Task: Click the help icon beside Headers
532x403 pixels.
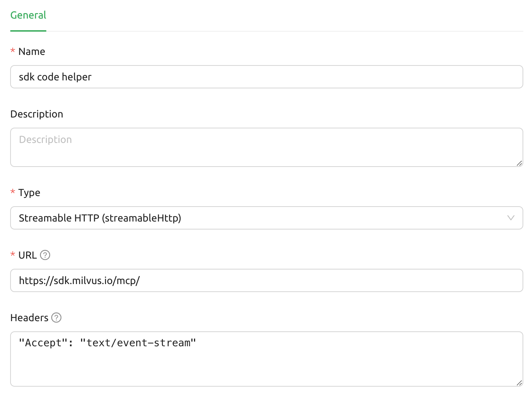Action: click(56, 318)
